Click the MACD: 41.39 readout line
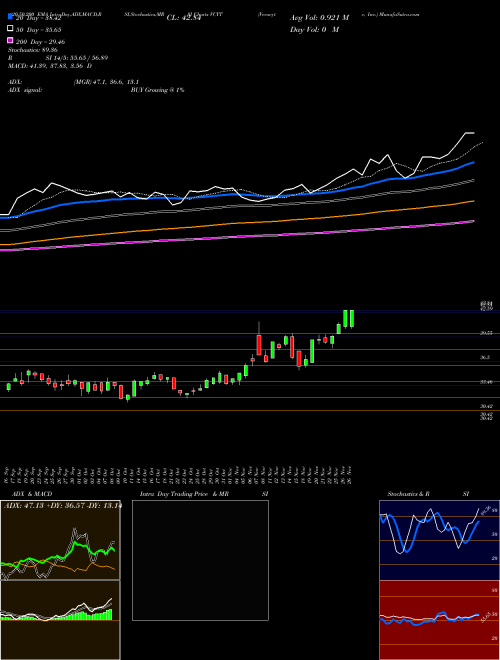Screen dimensions: 500x660 point(50,66)
